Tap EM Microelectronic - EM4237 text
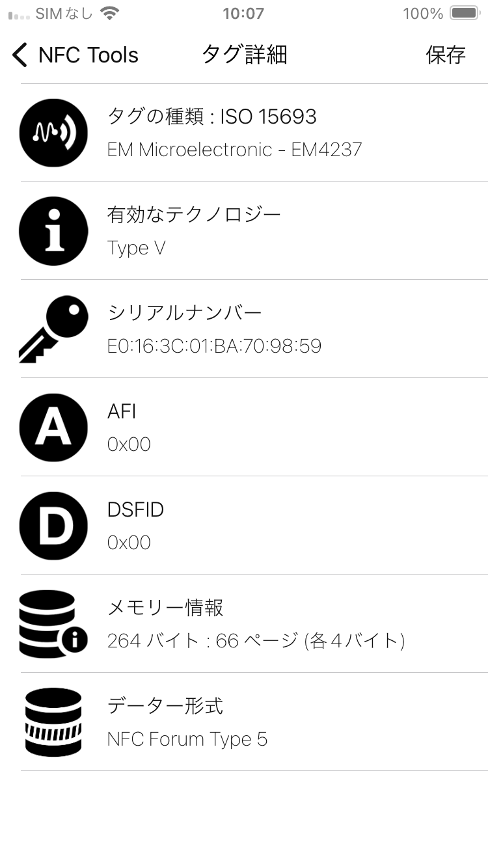Screen dimensions: 488x868 234,150
